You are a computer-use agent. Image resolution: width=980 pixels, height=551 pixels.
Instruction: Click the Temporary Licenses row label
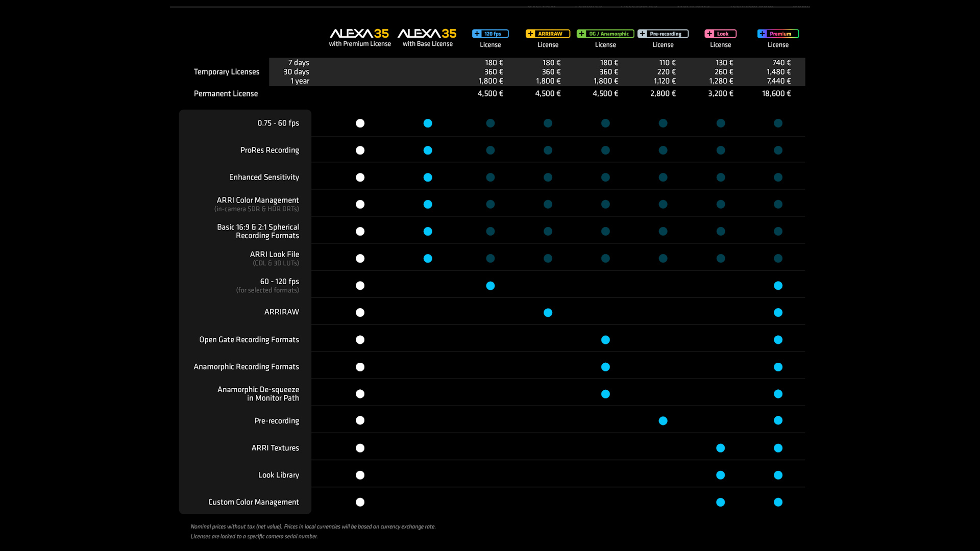[226, 72]
